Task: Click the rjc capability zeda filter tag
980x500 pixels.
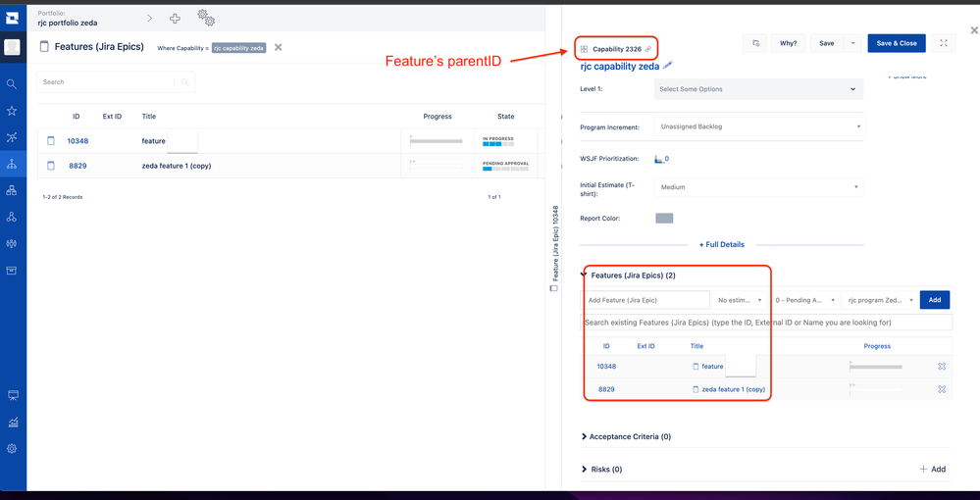Action: (x=238, y=47)
